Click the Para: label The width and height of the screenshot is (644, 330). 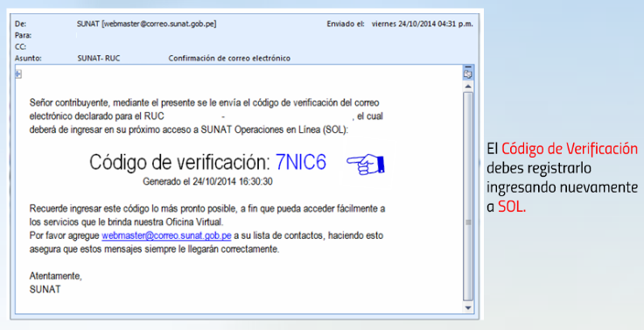click(x=23, y=35)
